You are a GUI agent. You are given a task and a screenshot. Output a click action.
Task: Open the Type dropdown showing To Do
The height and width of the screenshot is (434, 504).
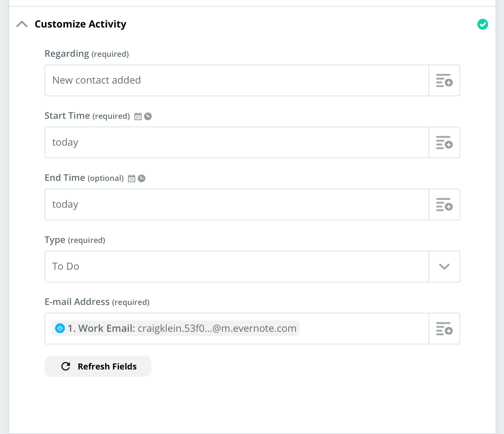coord(236,267)
